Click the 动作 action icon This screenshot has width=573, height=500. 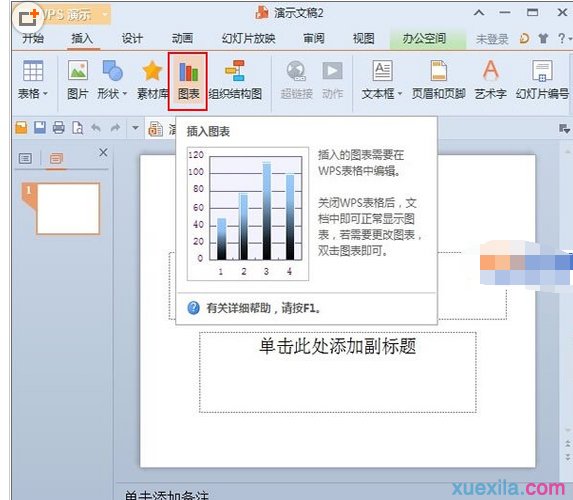coord(332,71)
